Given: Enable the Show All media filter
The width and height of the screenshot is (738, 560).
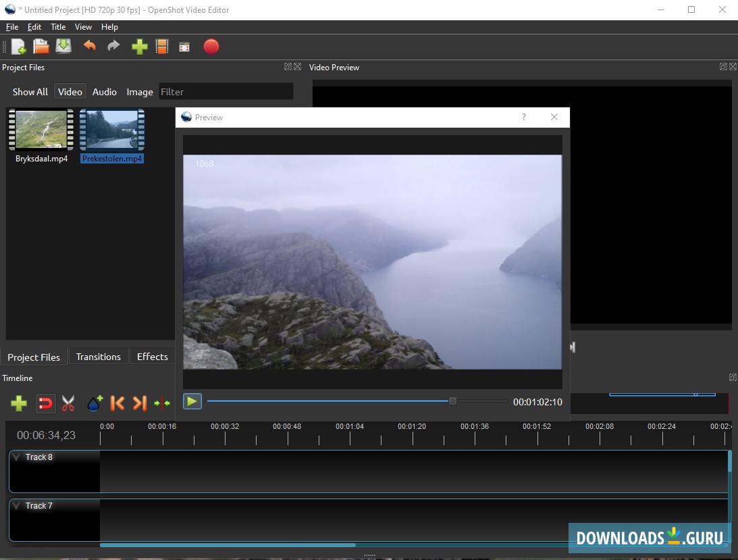Looking at the screenshot, I should 30,91.
